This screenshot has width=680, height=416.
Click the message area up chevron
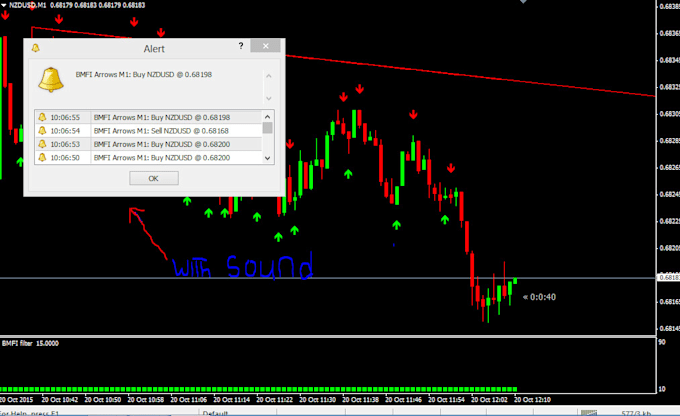click(268, 76)
